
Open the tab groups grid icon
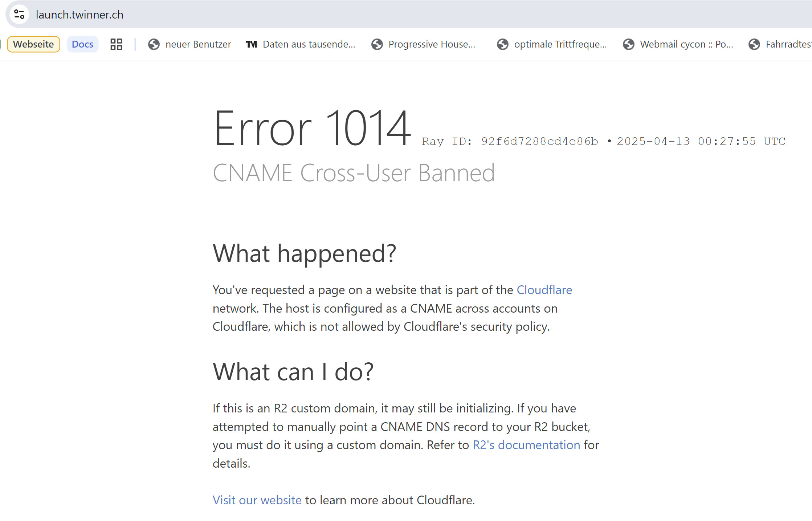click(116, 44)
